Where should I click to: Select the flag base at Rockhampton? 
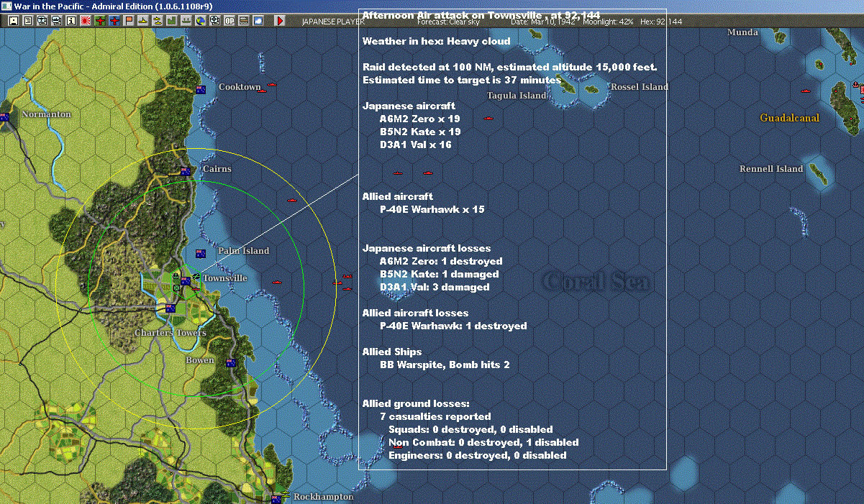click(x=276, y=498)
